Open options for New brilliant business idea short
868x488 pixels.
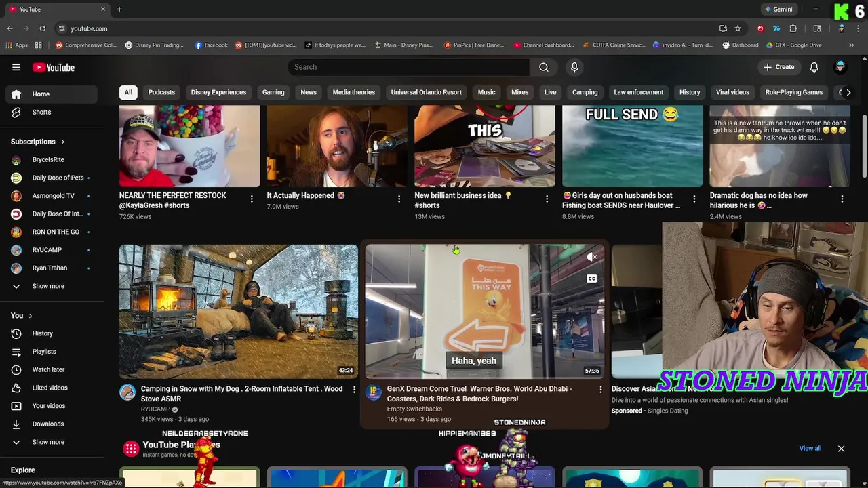(547, 199)
